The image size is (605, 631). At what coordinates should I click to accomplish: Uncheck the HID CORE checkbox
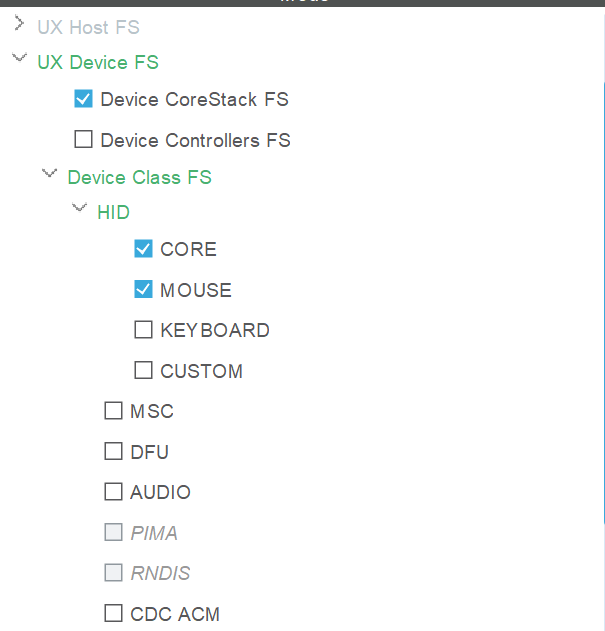[x=143, y=249]
